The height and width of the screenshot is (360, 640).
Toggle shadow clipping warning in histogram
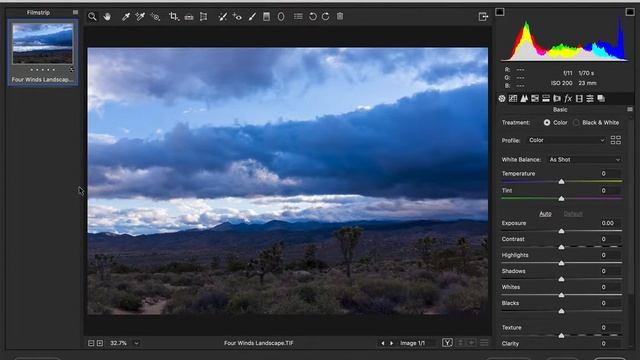coord(500,11)
